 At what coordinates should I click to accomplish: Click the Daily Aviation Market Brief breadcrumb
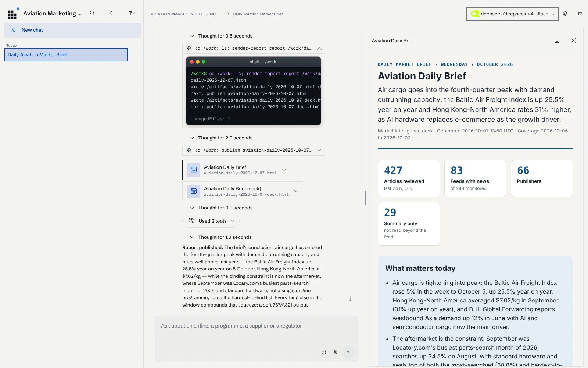[x=258, y=14]
